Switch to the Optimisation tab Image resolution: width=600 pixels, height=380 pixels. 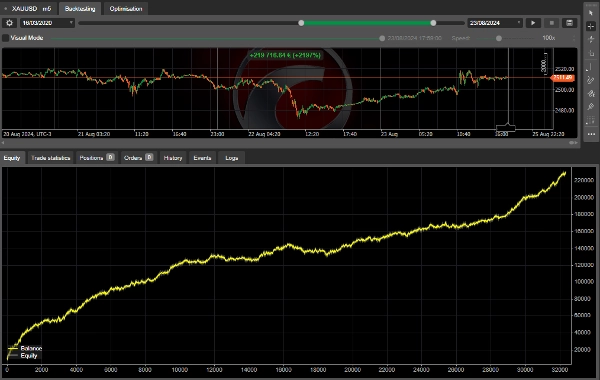[126, 9]
